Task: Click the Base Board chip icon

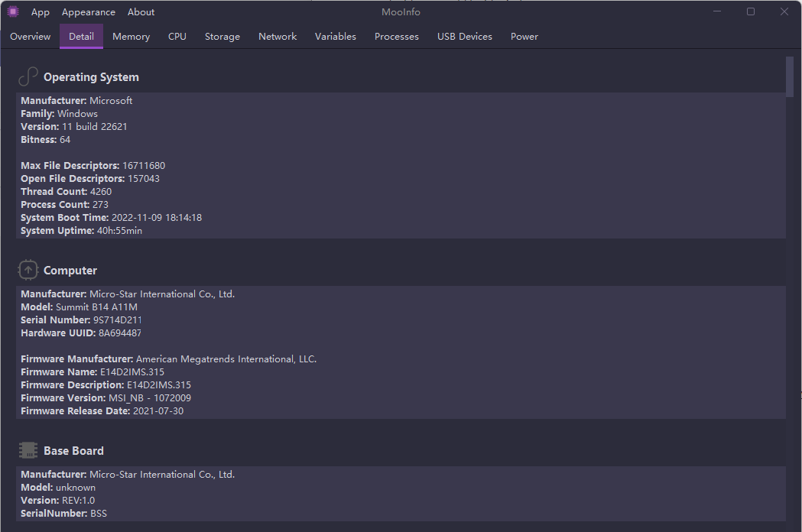Action: pos(28,451)
